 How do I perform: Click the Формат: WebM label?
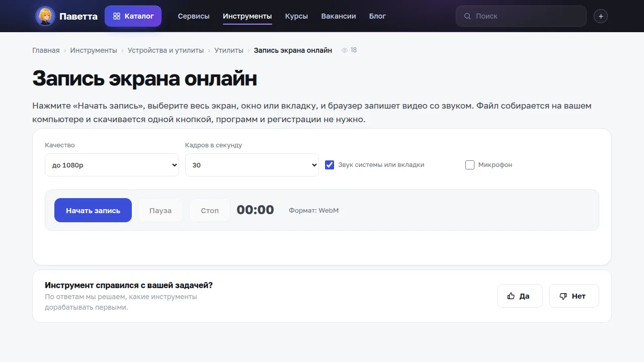(314, 210)
